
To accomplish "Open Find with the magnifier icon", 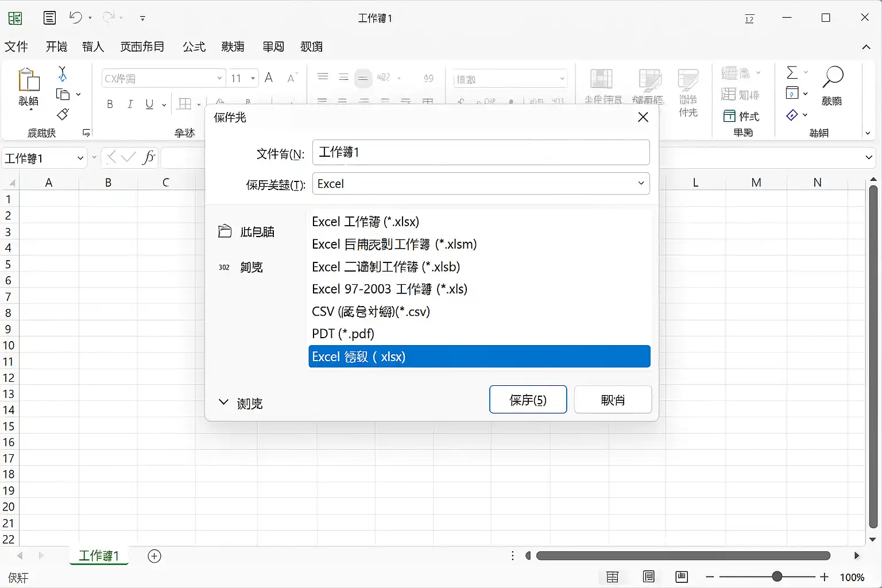I will pyautogui.click(x=833, y=77).
